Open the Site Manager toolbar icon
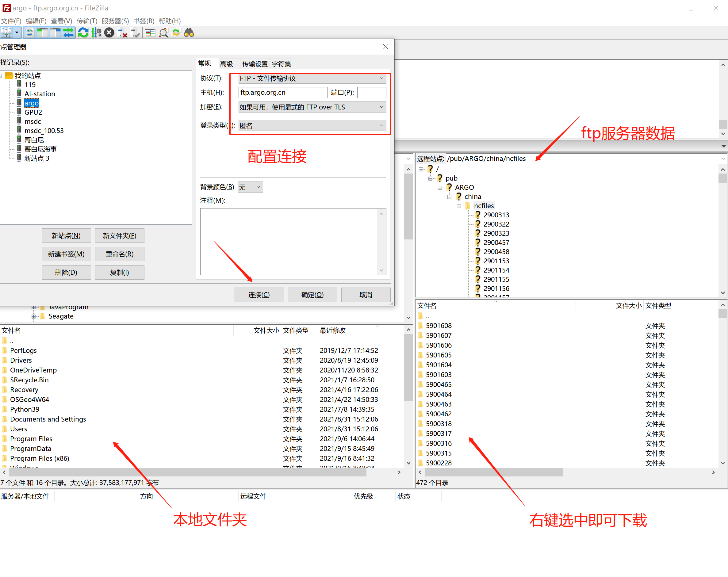Viewport: 728px width, 577px height. click(6, 33)
